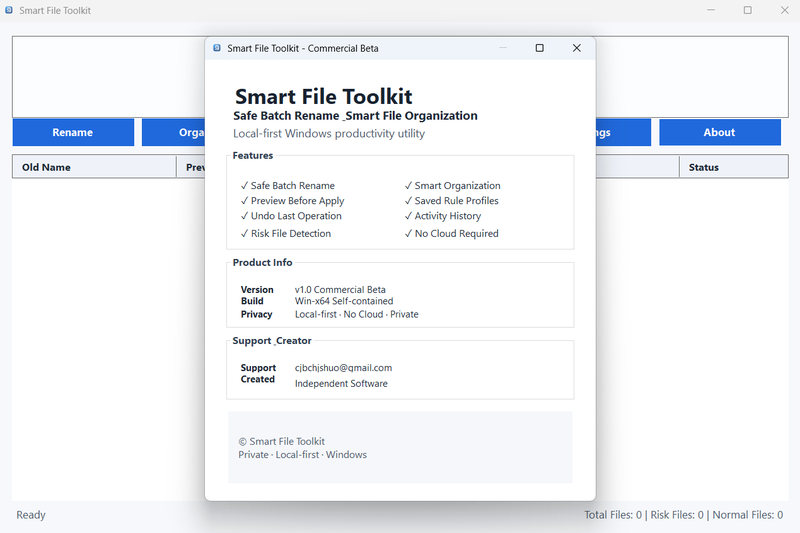Click the 'Activity History' feature text
Image resolution: width=800 pixels, height=533 pixels.
(447, 216)
